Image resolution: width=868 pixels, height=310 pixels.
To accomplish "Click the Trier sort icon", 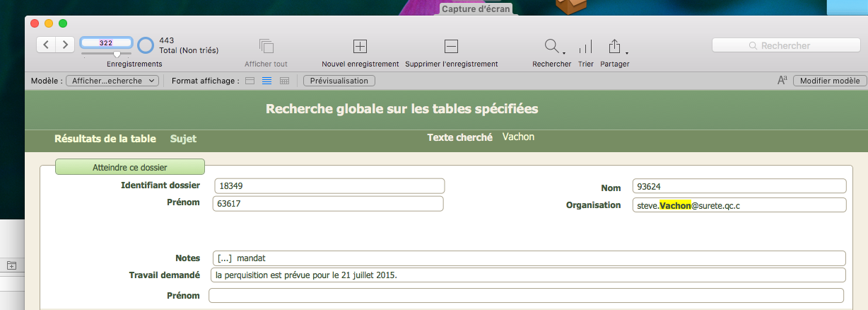I will pos(585,47).
